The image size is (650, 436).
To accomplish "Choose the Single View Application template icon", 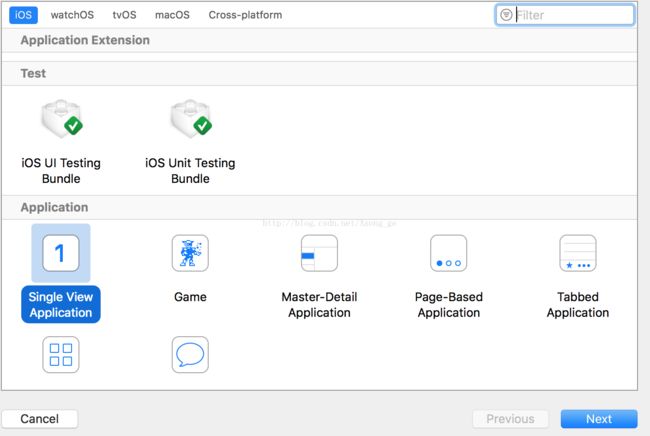I will pyautogui.click(x=60, y=253).
